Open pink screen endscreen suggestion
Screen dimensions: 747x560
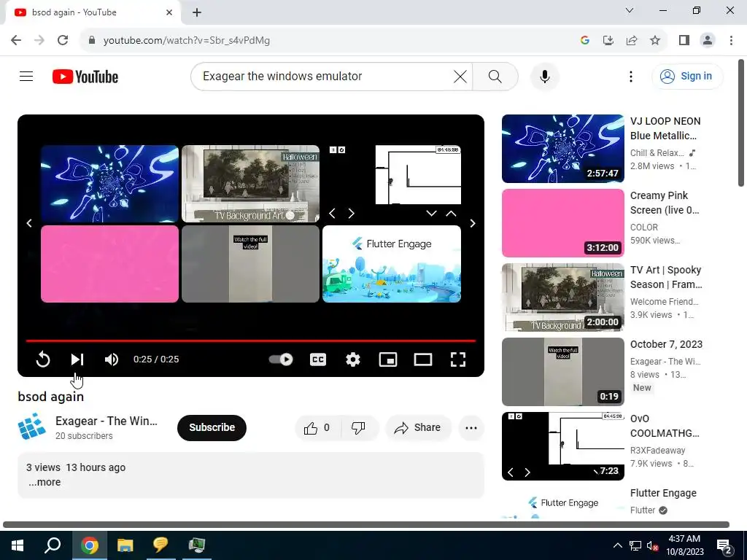pos(109,264)
